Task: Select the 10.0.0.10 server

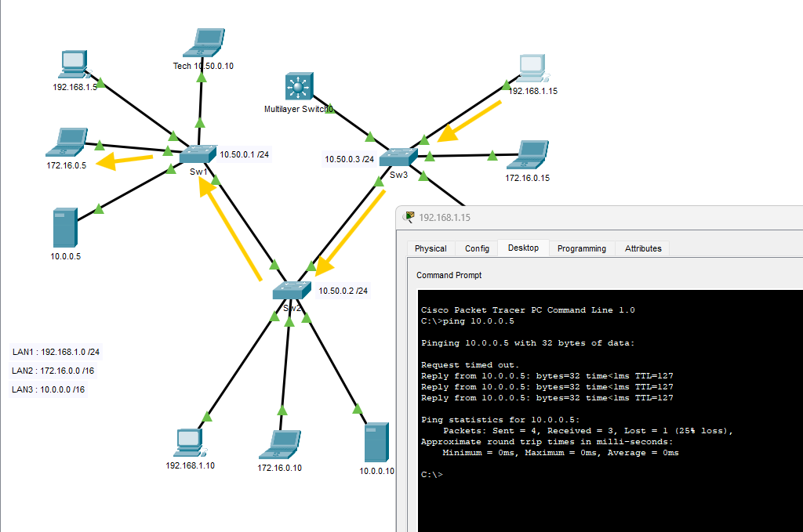Action: tap(377, 443)
